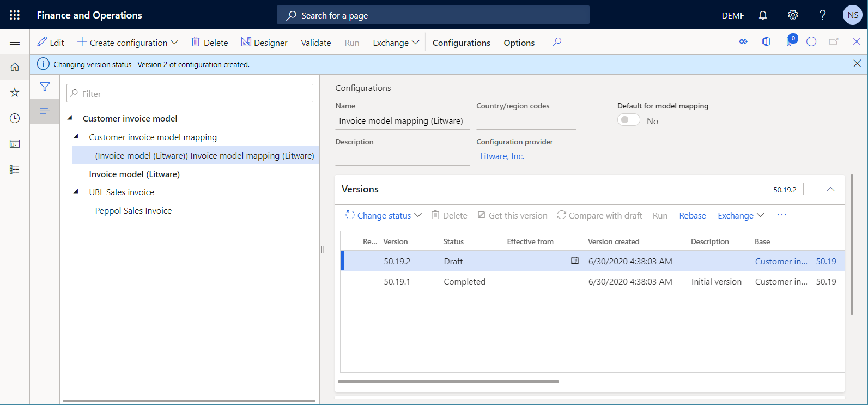The width and height of the screenshot is (868, 405).
Task: Click the Rebase button in Versions
Action: click(x=692, y=215)
